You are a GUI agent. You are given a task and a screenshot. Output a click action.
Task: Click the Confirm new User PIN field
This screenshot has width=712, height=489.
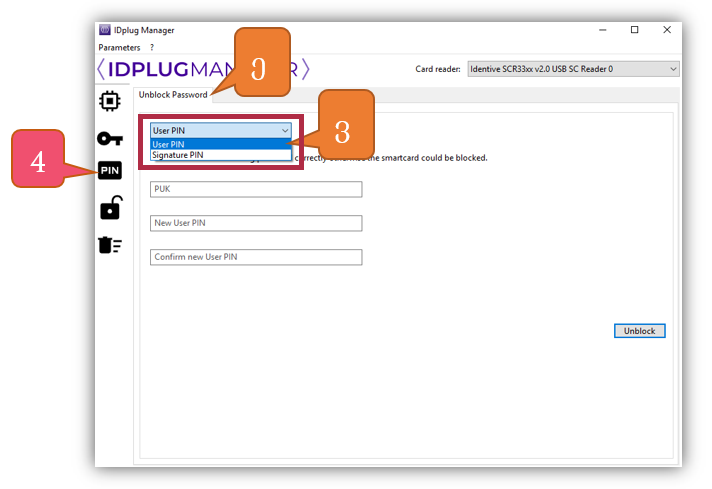pos(255,257)
